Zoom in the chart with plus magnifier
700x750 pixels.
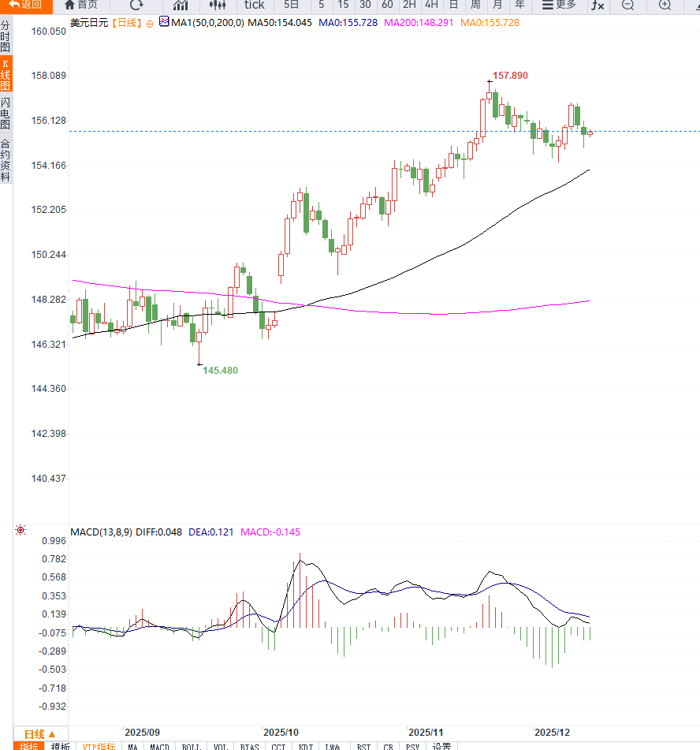point(665,6)
